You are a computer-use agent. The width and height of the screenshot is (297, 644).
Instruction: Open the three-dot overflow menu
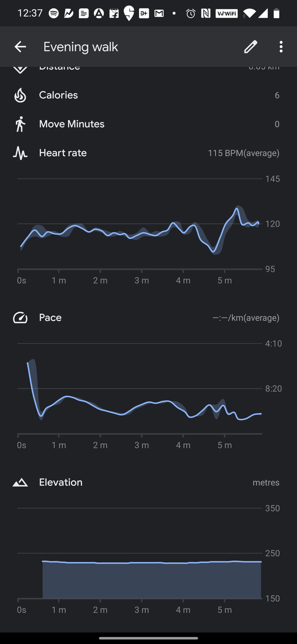point(281,47)
